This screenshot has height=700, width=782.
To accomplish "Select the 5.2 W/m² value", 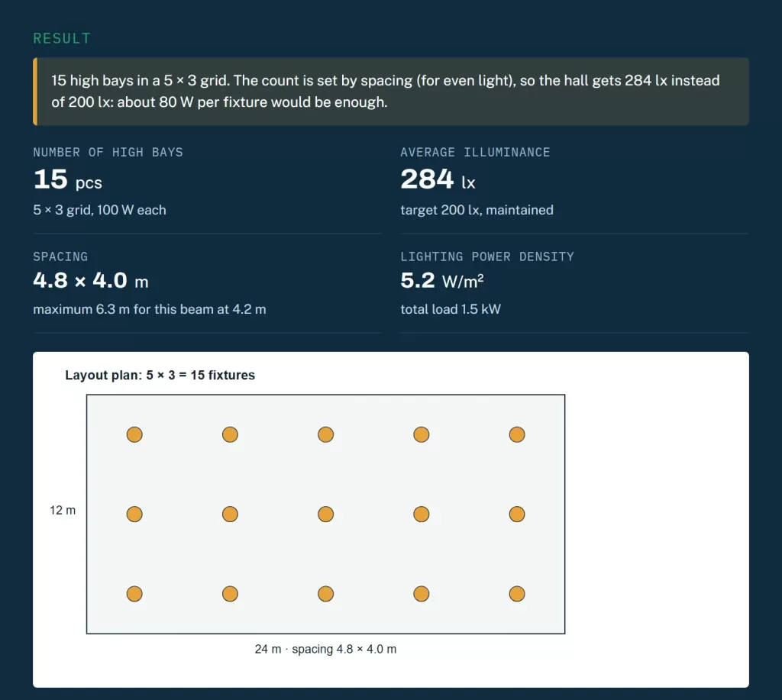I will tap(442, 281).
